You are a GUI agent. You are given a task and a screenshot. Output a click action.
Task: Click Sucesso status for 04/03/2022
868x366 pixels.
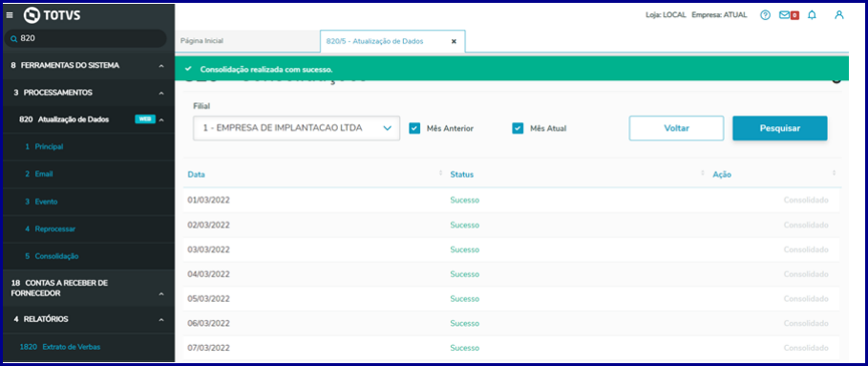tap(464, 274)
